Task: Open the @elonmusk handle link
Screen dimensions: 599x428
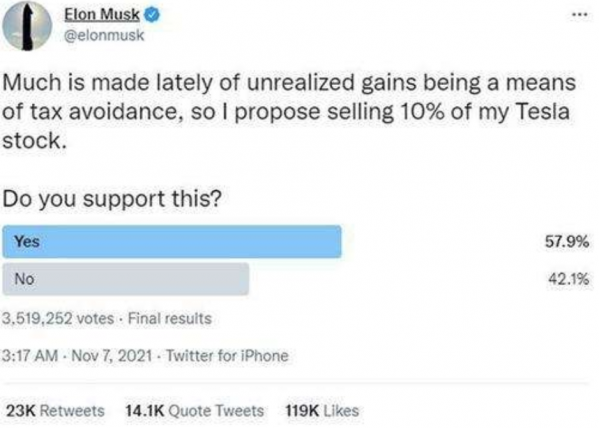Action: point(104,36)
